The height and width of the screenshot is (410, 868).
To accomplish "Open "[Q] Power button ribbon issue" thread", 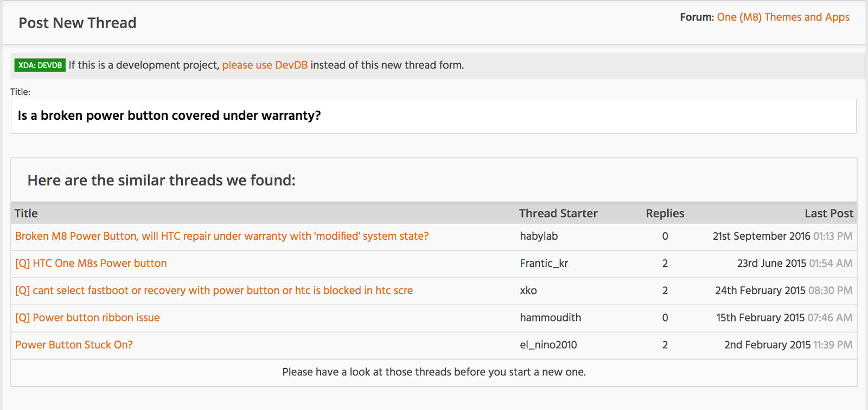I will coord(87,318).
